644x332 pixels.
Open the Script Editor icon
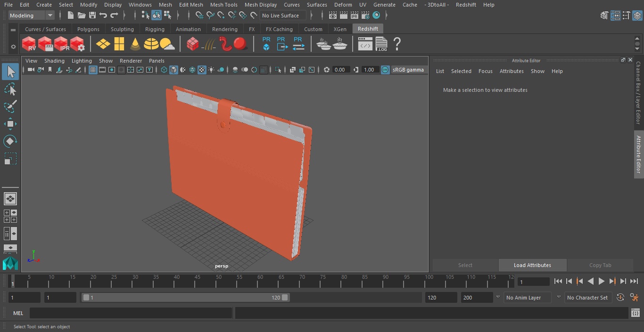pos(635,313)
